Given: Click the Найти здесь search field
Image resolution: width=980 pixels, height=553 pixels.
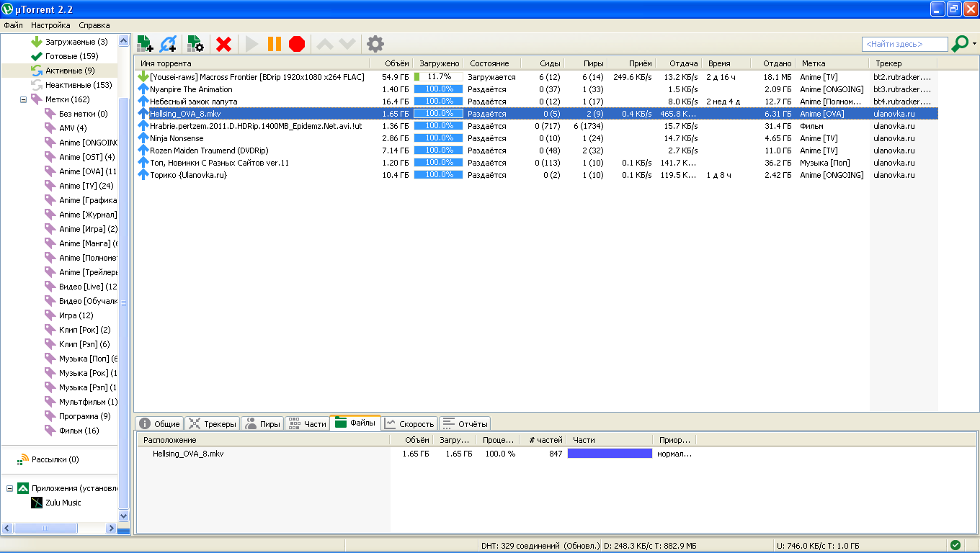Looking at the screenshot, I should point(904,44).
